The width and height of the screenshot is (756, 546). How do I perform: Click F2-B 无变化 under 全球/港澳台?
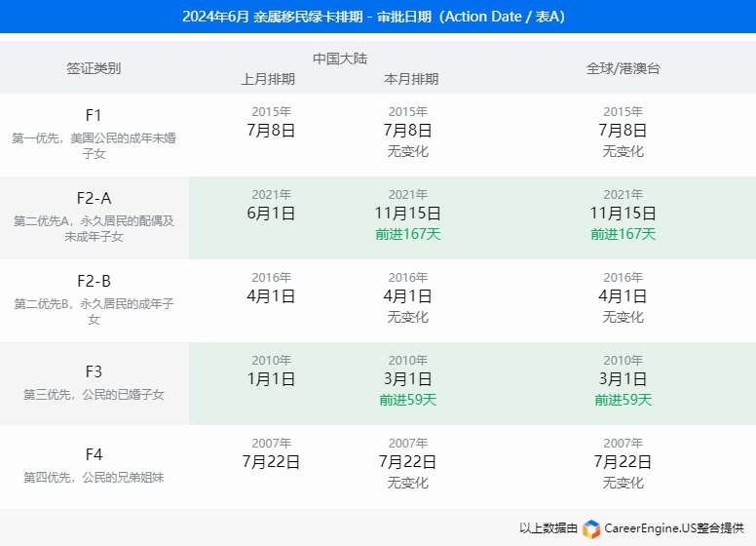pyautogui.click(x=623, y=317)
